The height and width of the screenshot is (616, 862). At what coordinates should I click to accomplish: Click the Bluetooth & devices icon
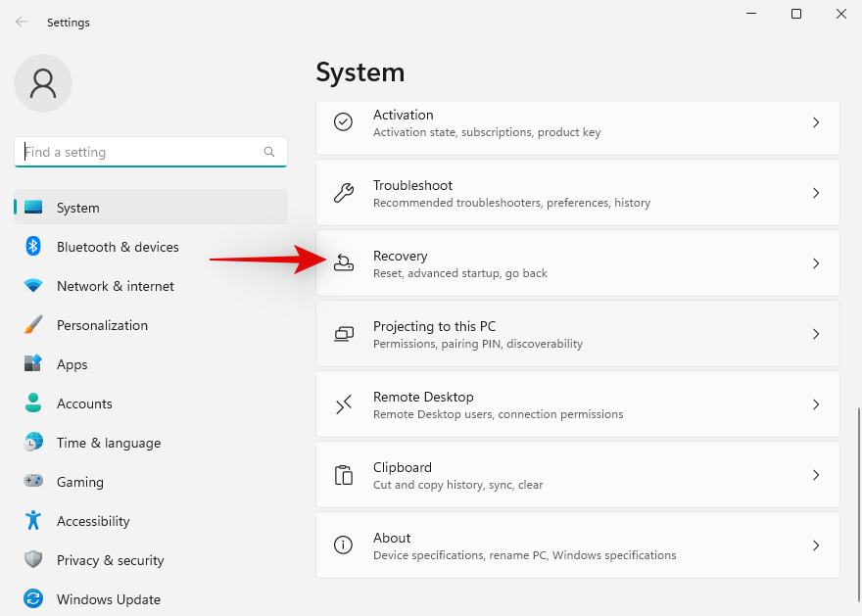(33, 247)
